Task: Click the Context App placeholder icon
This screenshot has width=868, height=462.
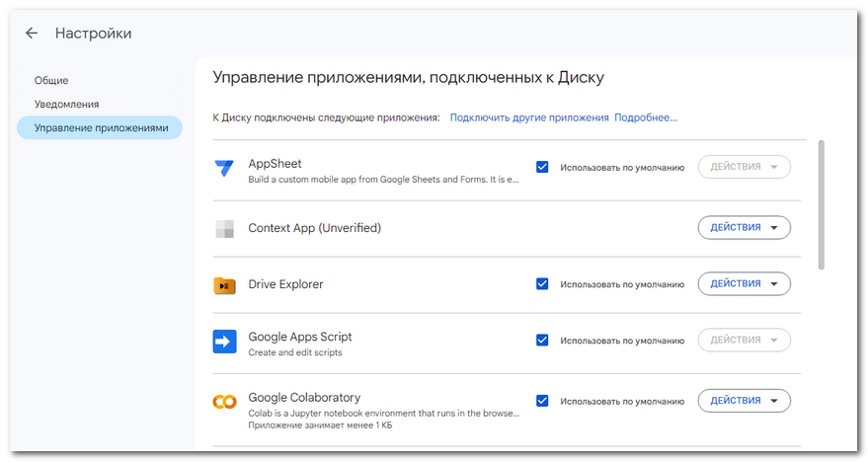Action: tap(224, 228)
